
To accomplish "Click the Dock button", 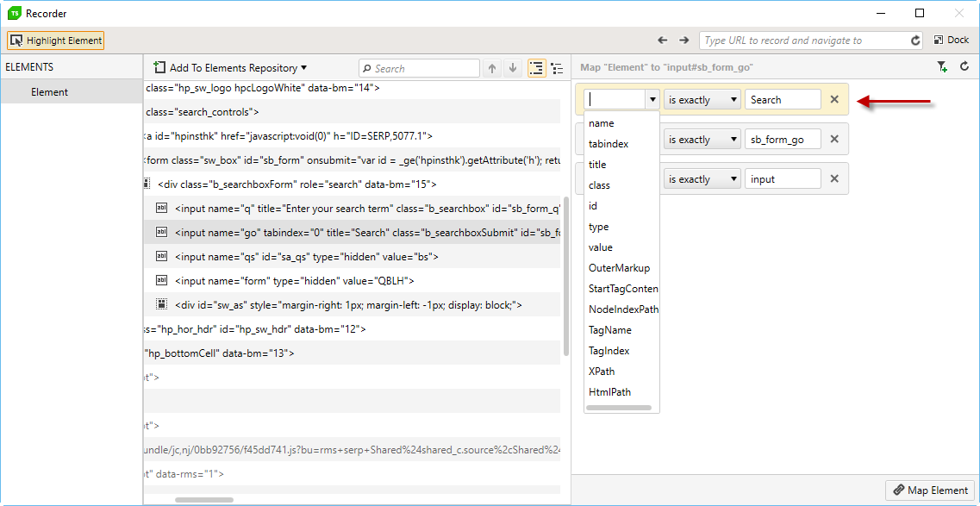I will [952, 40].
